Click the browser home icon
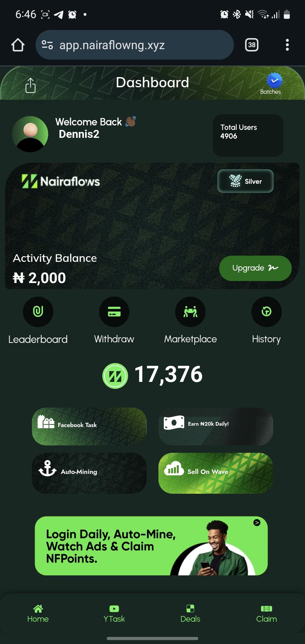This screenshot has height=644, width=305. pyautogui.click(x=18, y=45)
